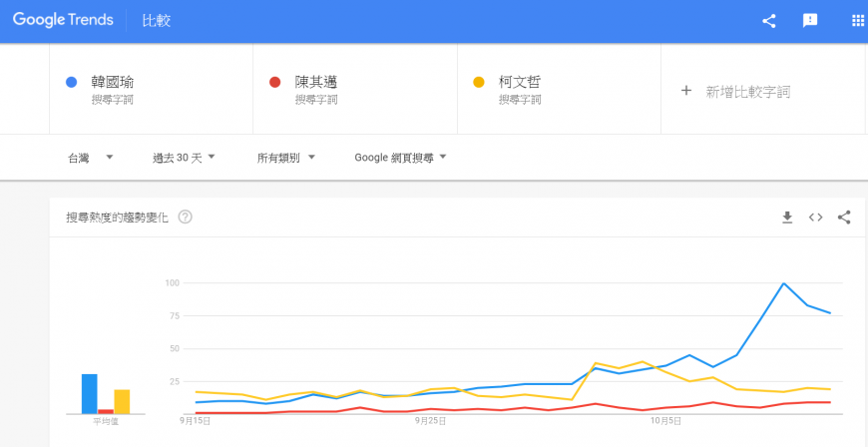Viewport: 868px width, 447px height.
Task: Click the 100 y-axis value label
Action: coord(174,283)
